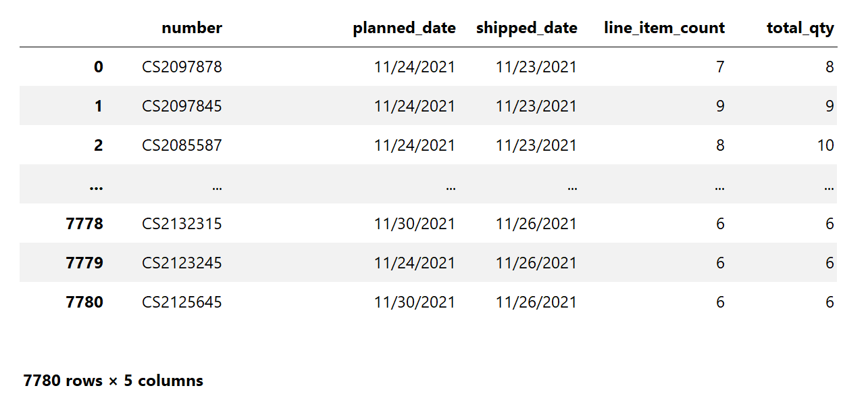
Task: Click planned_date cell of row 7779
Action: pyautogui.click(x=415, y=263)
